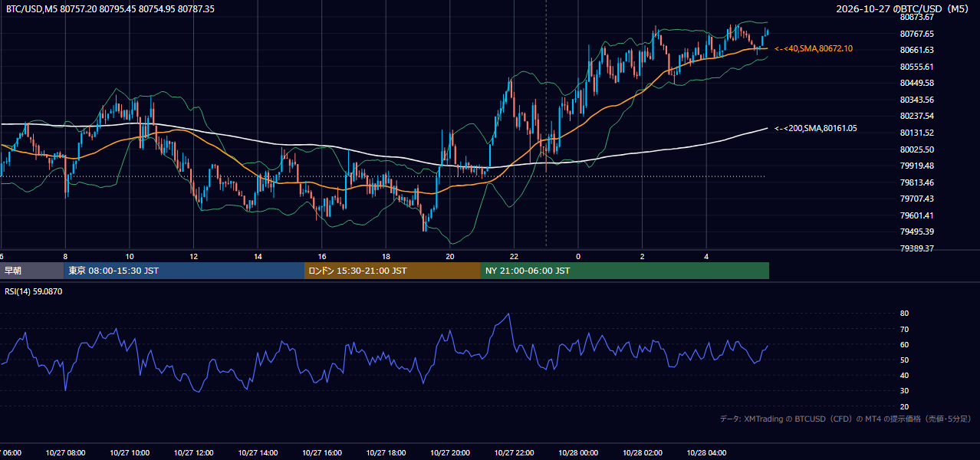Click price axis label 79813.46

916,182
